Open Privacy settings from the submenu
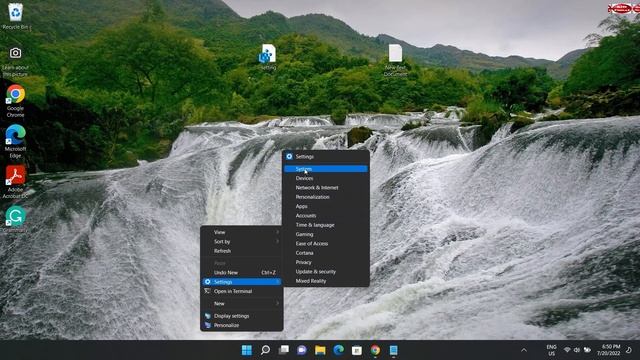 326,262
